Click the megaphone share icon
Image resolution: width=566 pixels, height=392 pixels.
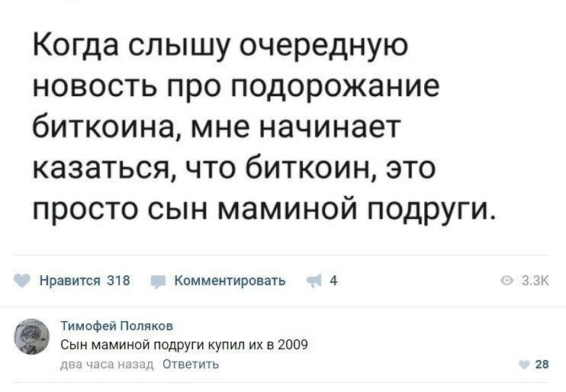click(314, 281)
